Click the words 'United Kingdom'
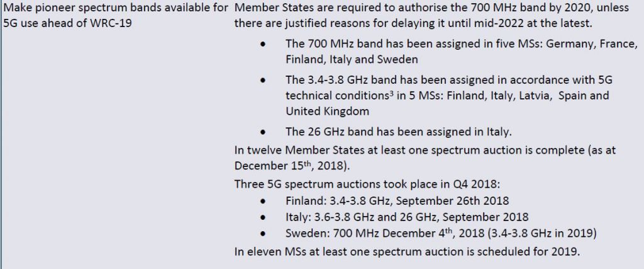 pyautogui.click(x=327, y=111)
